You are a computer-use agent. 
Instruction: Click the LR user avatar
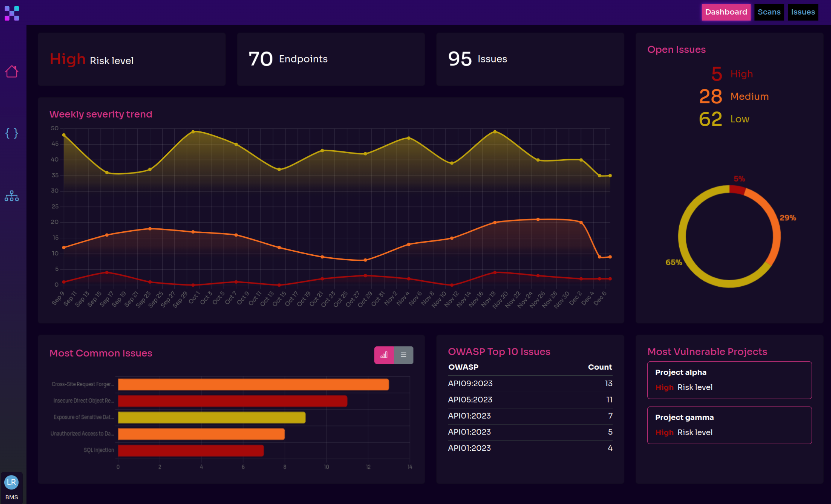11,482
